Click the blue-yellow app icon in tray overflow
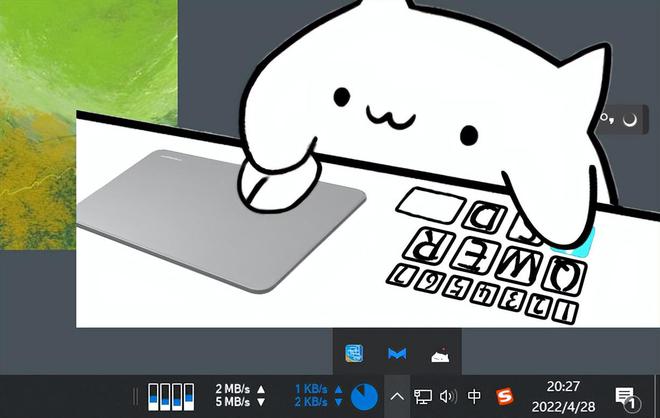 click(354, 354)
